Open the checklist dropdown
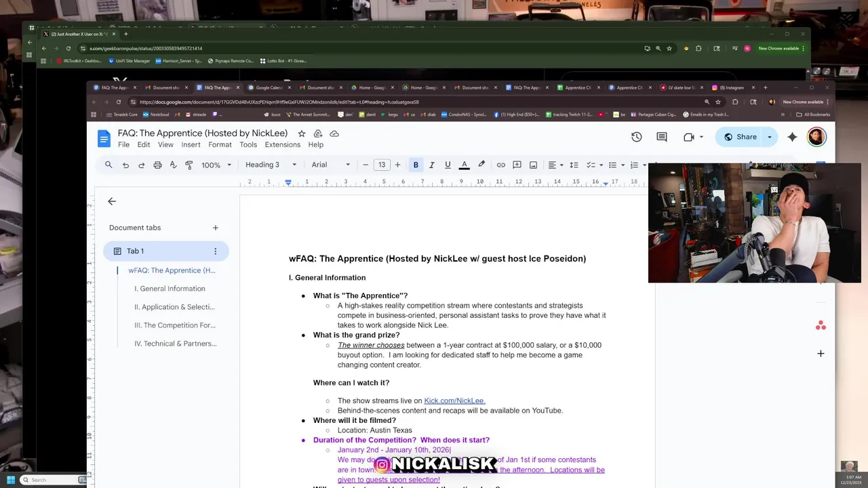 [x=594, y=165]
